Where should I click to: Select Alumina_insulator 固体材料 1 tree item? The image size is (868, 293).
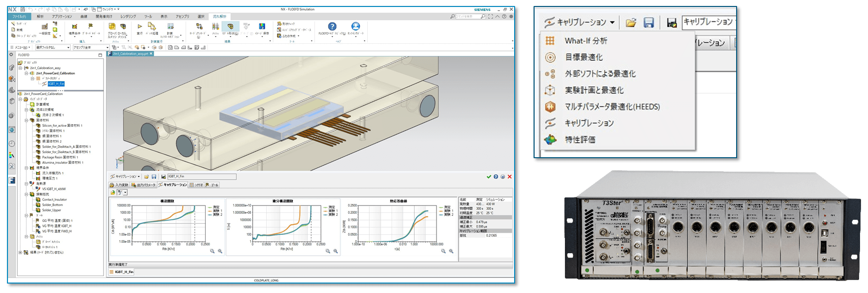click(63, 162)
